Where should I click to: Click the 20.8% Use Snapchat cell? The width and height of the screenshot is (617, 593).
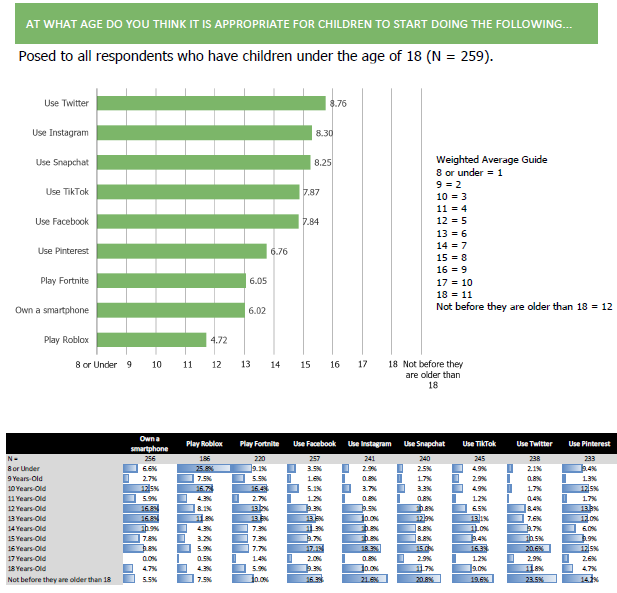[424, 579]
